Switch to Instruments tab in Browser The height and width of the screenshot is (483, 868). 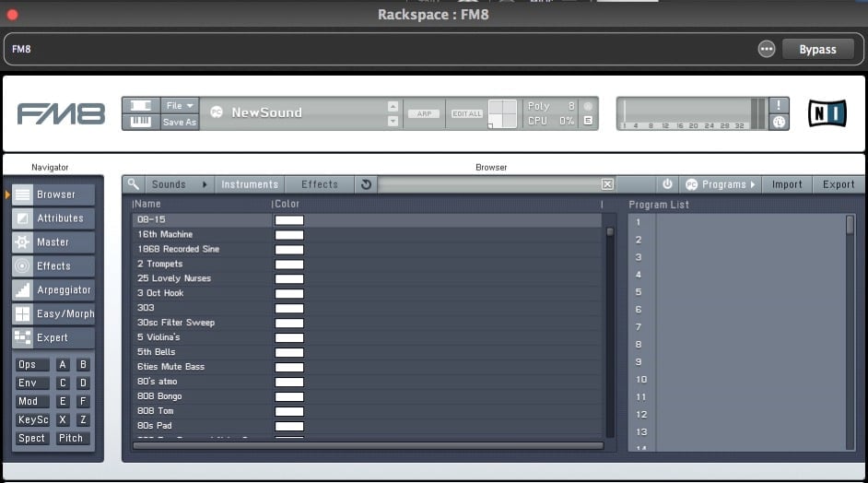[x=250, y=184]
